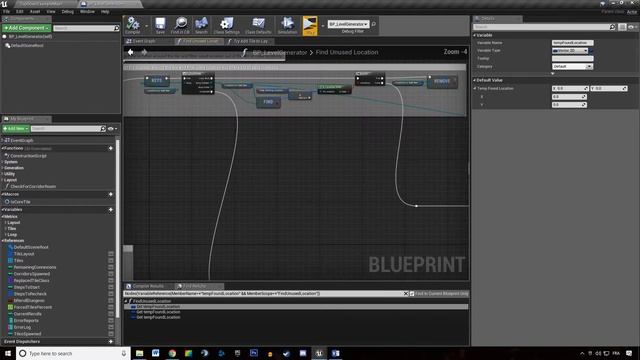Switch to Unreal Engine taskbar icon

click(x=319, y=353)
